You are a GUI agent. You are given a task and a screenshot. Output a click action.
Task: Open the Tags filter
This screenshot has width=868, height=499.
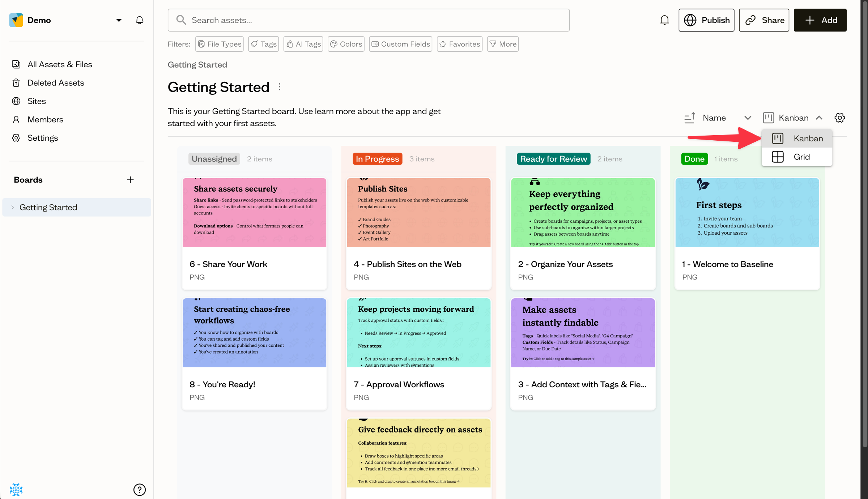click(264, 44)
